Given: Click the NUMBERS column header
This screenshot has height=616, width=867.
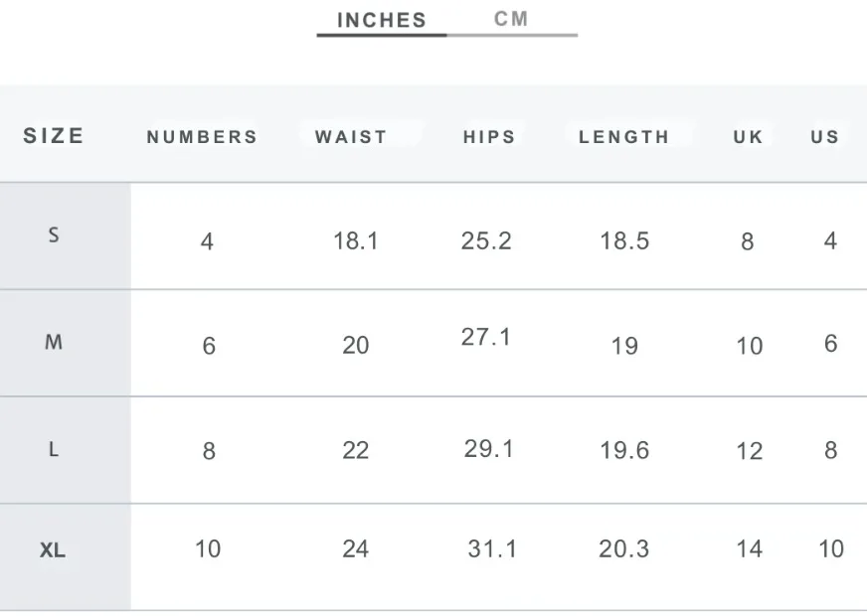Looking at the screenshot, I should coord(203,137).
